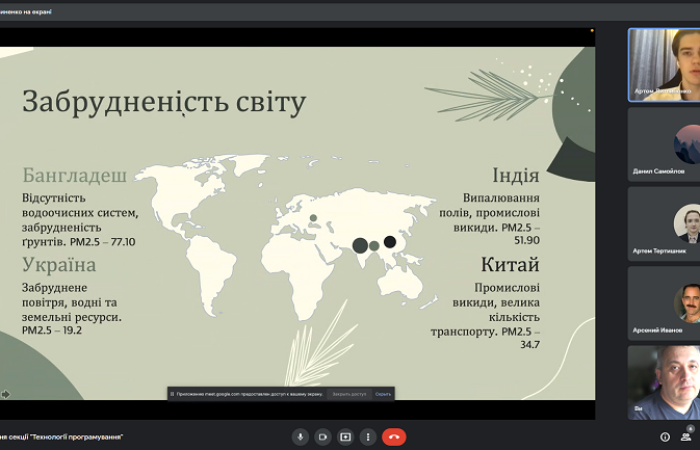Select Даниил Самойлов participant tile

[663, 143]
